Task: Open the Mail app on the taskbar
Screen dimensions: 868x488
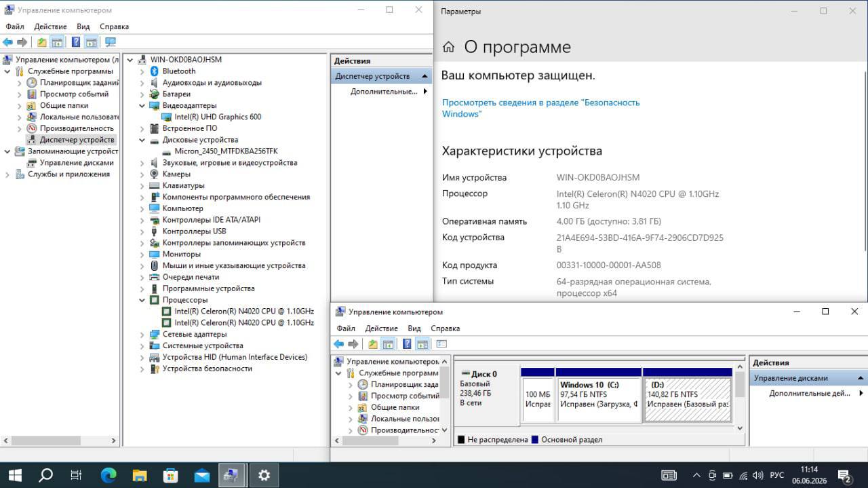Action: pos(201,475)
